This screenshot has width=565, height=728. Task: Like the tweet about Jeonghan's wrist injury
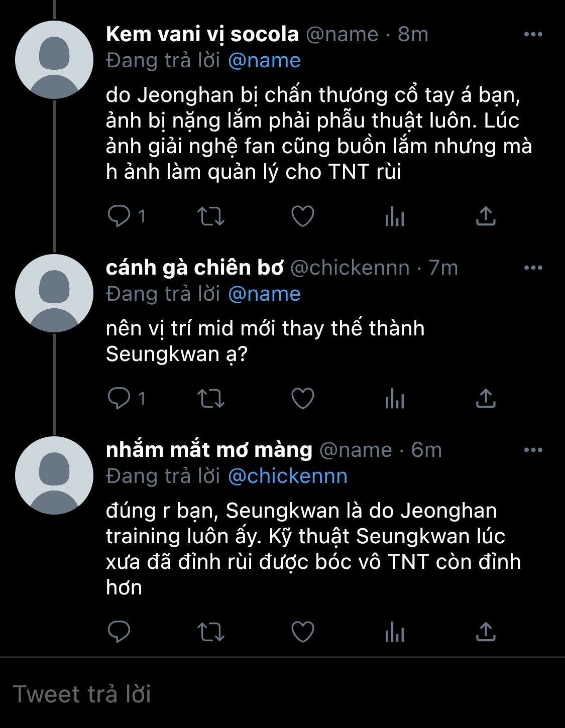(x=303, y=216)
